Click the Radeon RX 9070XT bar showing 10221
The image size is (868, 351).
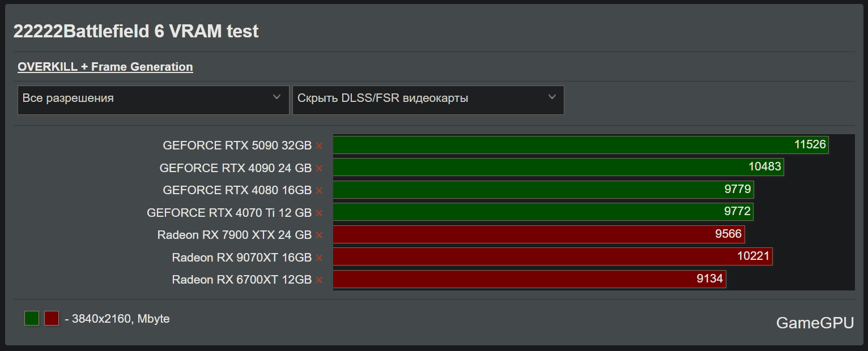coord(552,256)
